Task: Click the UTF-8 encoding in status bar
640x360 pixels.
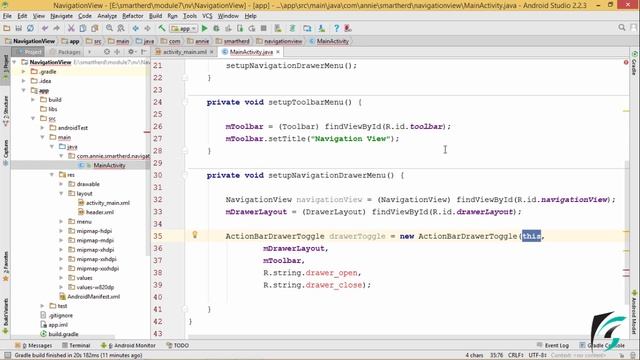Action: point(538,355)
